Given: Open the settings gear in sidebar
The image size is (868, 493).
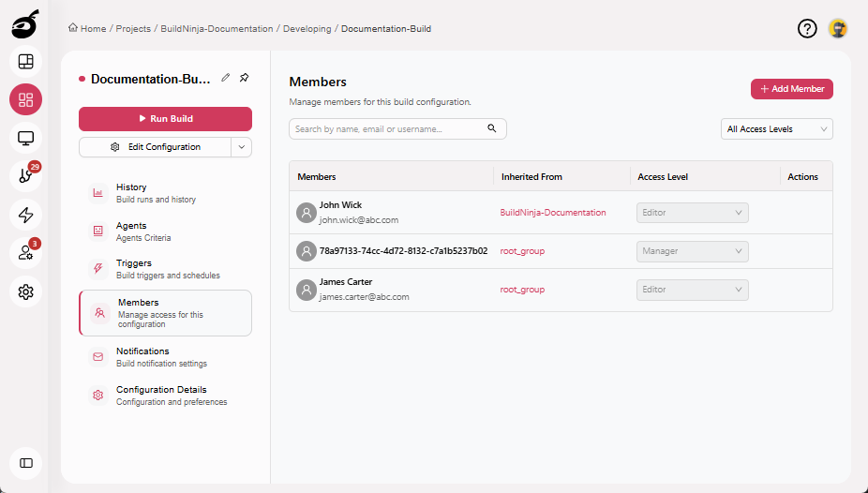Looking at the screenshot, I should pyautogui.click(x=25, y=291).
